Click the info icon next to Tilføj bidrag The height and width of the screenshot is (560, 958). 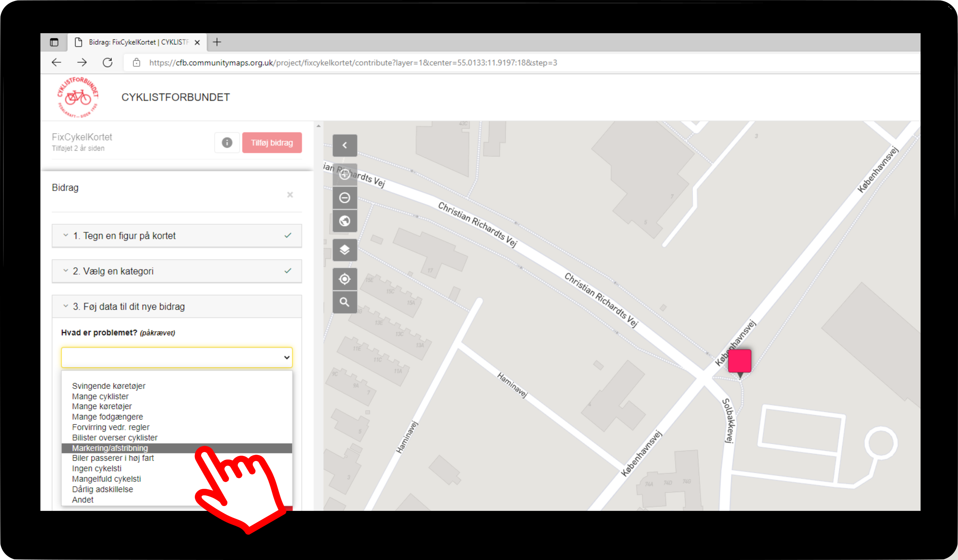click(227, 143)
